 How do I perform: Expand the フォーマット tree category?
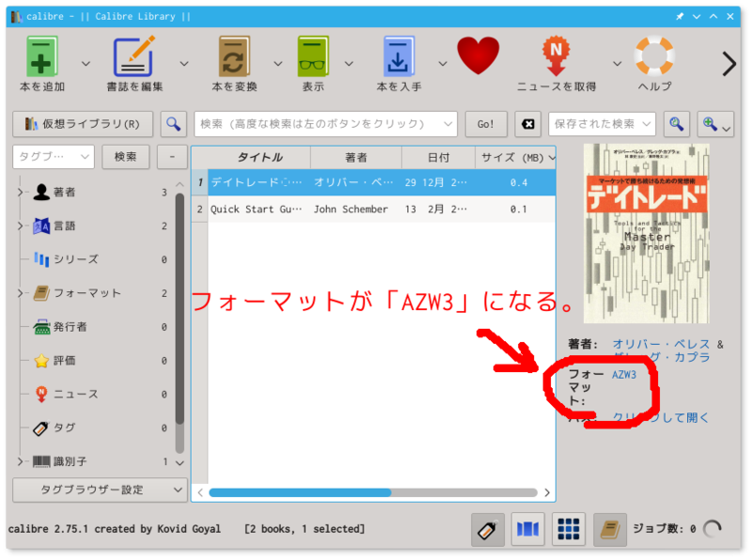tap(20, 293)
